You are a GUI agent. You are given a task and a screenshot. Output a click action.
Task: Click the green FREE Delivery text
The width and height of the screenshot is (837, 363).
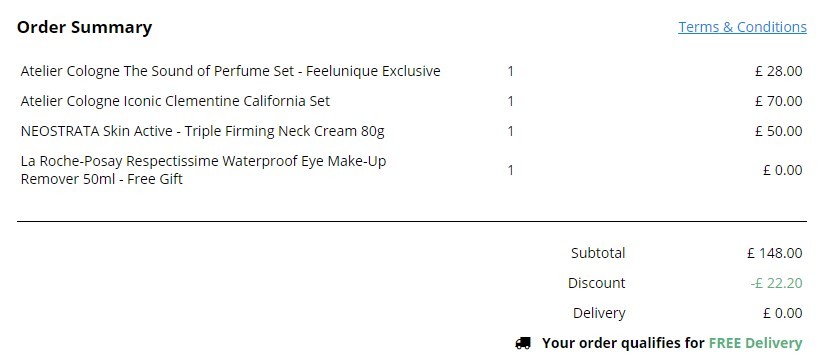(x=755, y=343)
